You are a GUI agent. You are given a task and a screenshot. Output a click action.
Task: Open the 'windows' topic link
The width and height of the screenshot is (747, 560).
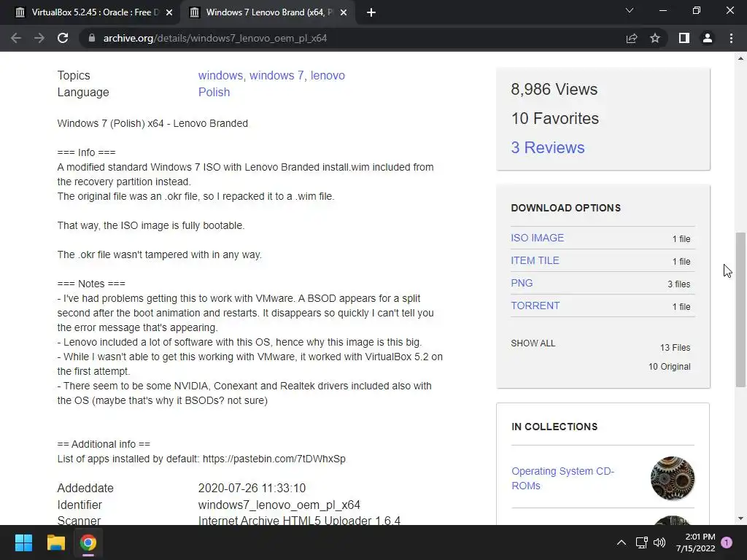pyautogui.click(x=220, y=75)
